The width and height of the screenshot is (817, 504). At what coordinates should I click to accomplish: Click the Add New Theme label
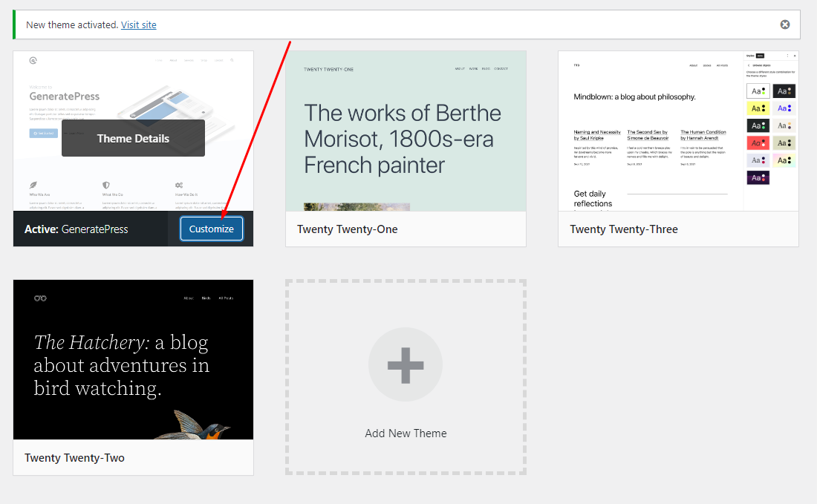click(406, 433)
